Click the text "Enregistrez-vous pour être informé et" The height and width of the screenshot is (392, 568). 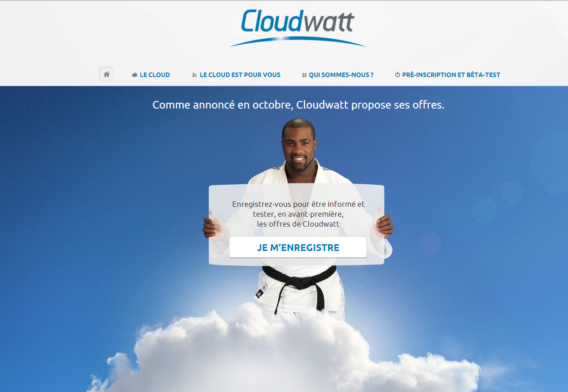tap(298, 204)
